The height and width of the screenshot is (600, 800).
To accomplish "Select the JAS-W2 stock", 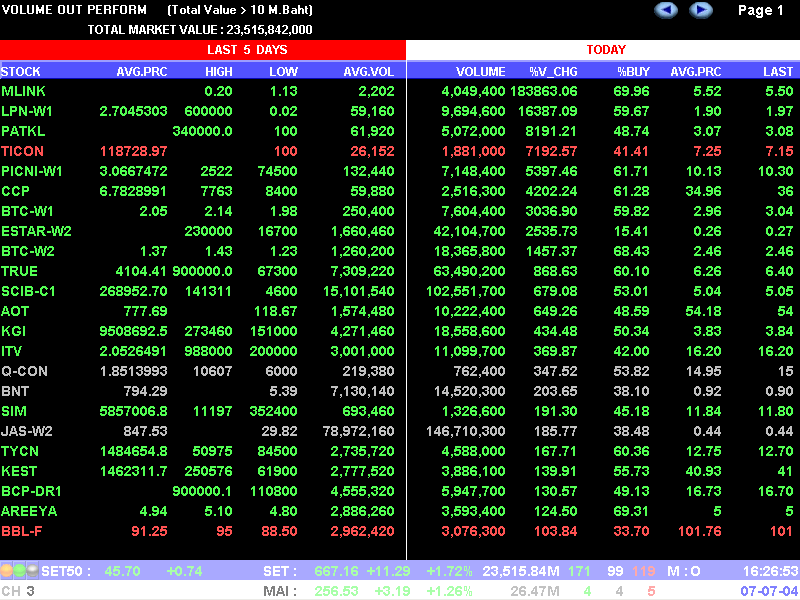I will pos(27,431).
